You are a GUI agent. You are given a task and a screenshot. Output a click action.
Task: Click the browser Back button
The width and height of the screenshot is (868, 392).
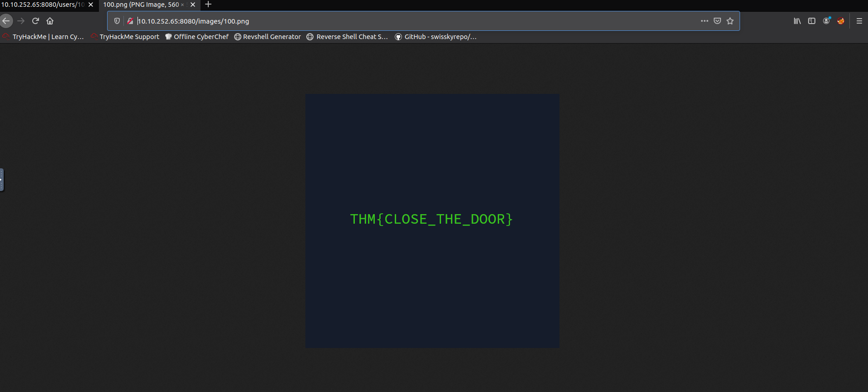6,21
